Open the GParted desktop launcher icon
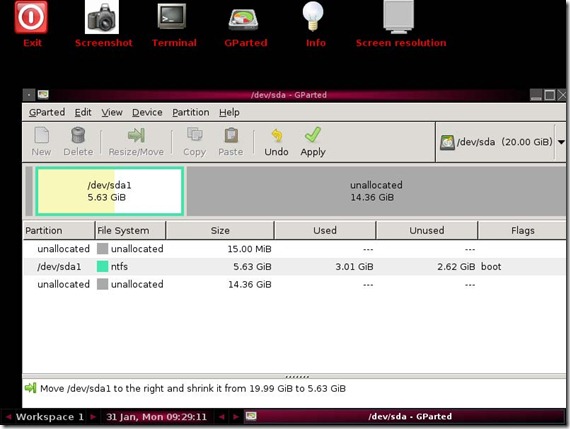The image size is (570, 429). click(243, 19)
